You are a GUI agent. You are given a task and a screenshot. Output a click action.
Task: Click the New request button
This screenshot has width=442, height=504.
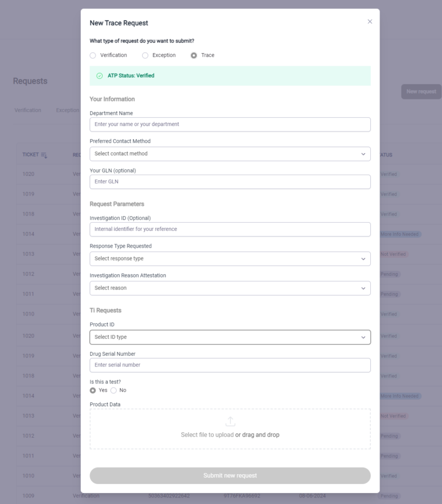pyautogui.click(x=421, y=92)
